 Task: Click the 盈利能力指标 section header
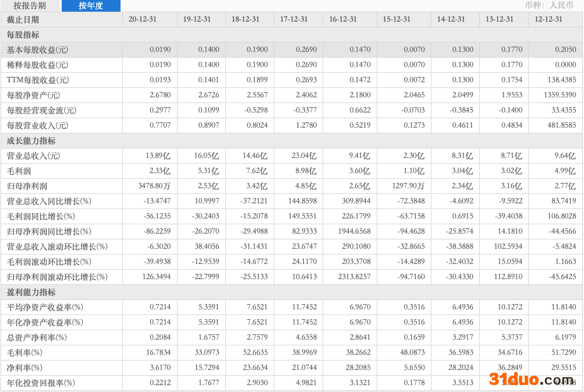pyautogui.click(x=31, y=292)
